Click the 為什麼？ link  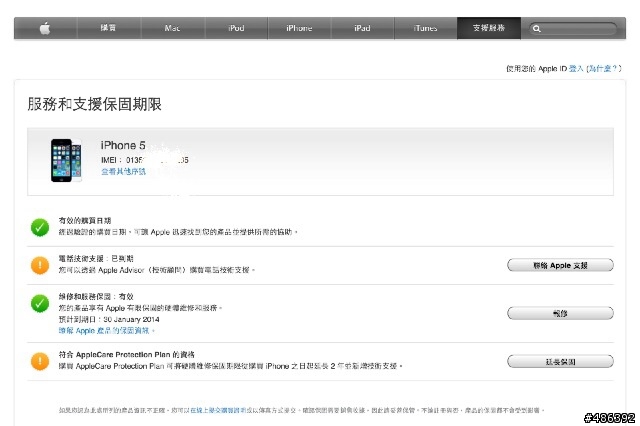[x=602, y=69]
